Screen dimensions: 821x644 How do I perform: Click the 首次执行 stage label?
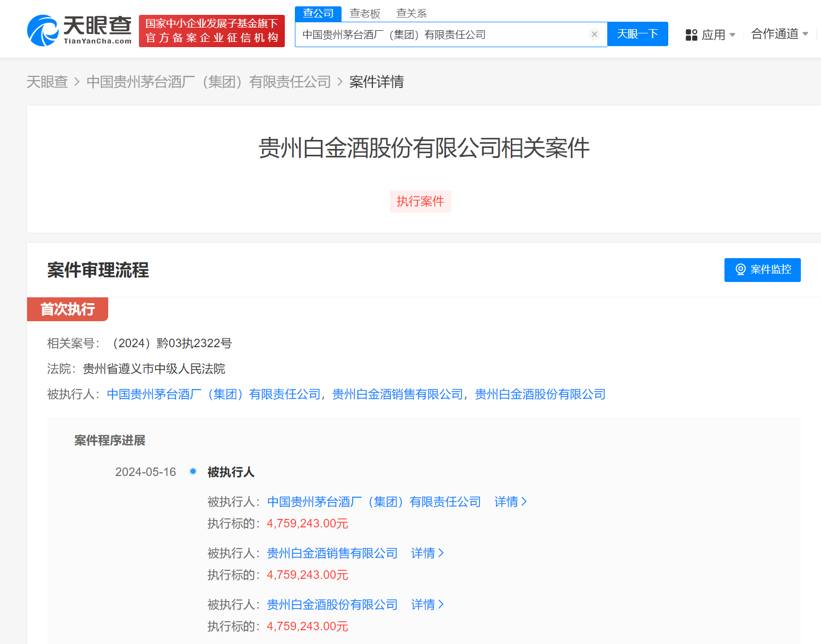(x=67, y=309)
